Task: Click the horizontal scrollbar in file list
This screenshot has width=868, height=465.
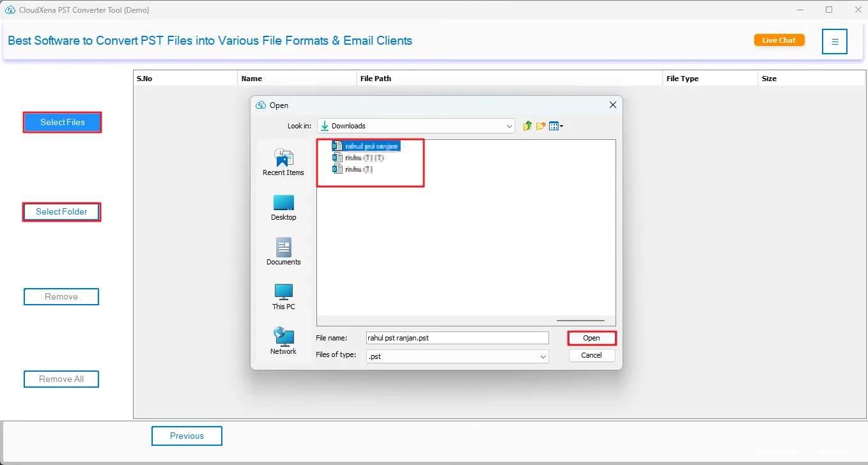Action: tap(580, 321)
